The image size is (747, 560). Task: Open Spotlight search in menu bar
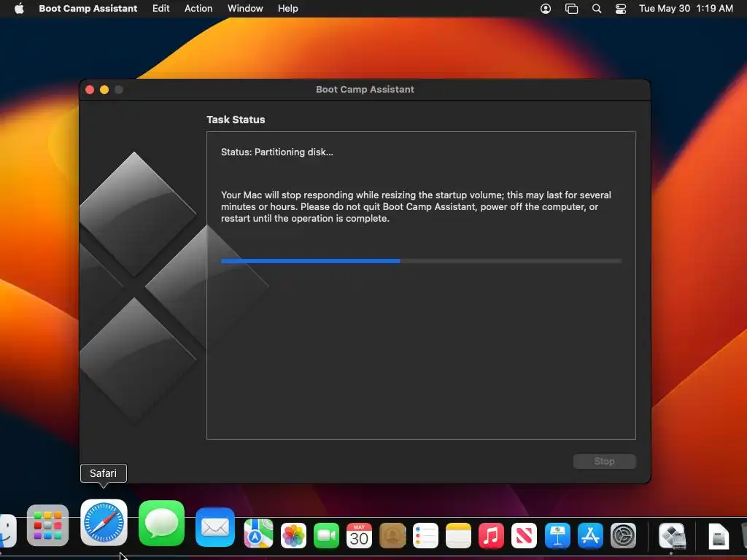[597, 9]
